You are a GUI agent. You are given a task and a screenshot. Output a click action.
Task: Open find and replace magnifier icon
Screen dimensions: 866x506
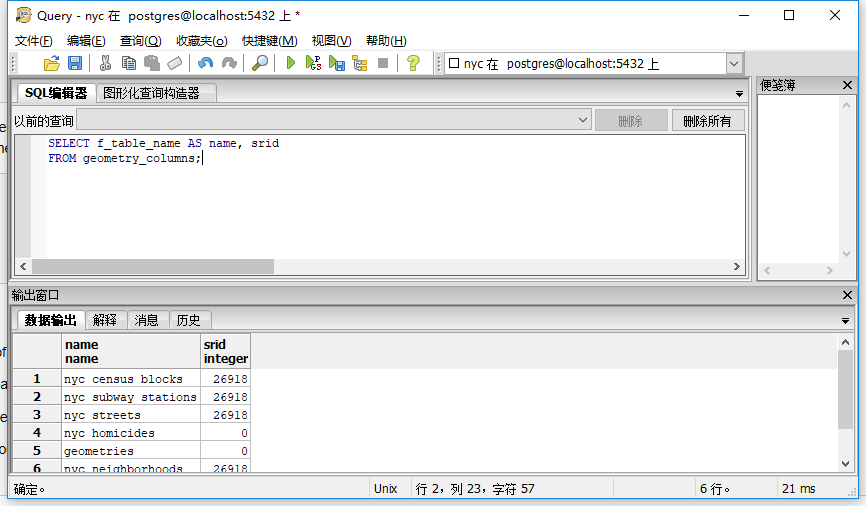pos(260,64)
